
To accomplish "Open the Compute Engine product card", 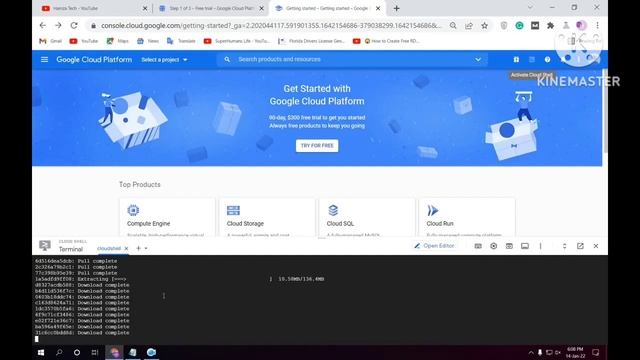I will [x=167, y=217].
